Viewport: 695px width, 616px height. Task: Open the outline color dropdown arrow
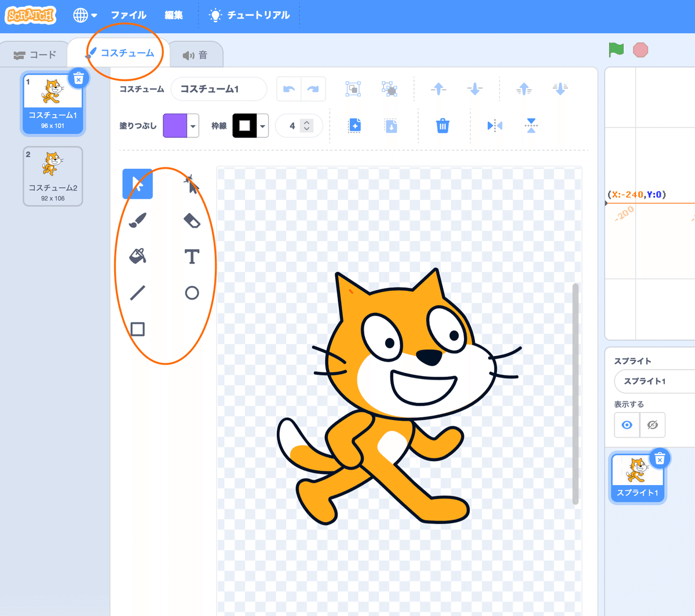(x=263, y=126)
